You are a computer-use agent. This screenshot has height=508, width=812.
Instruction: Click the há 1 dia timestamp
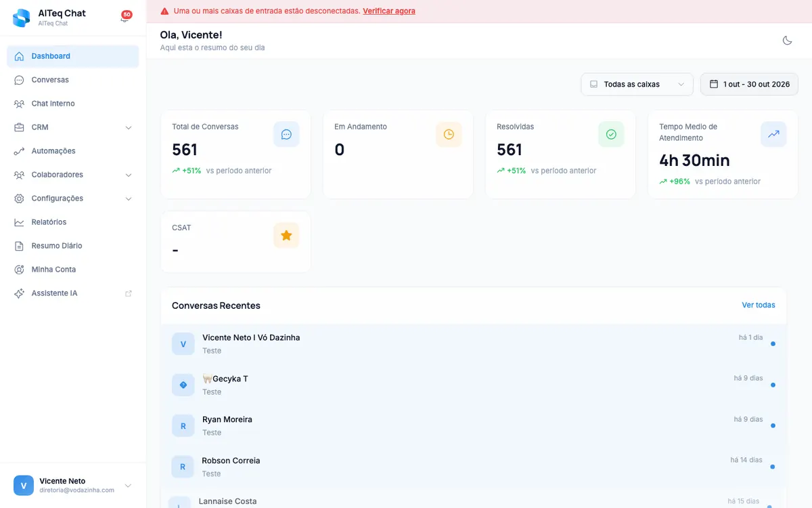click(750, 337)
